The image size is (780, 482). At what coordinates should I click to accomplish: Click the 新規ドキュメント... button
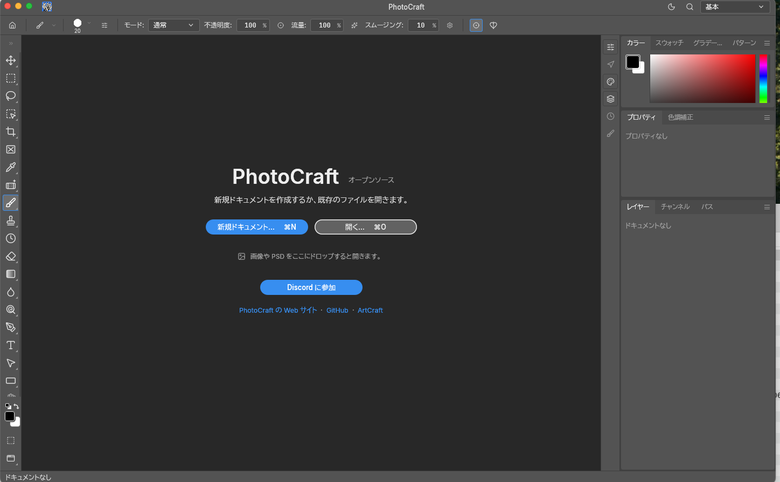(x=257, y=227)
